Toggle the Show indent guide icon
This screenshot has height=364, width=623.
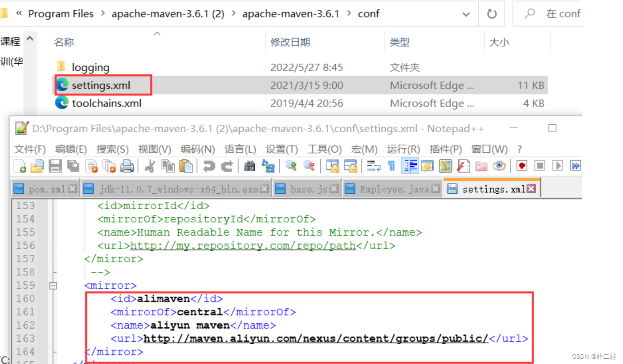[x=410, y=166]
